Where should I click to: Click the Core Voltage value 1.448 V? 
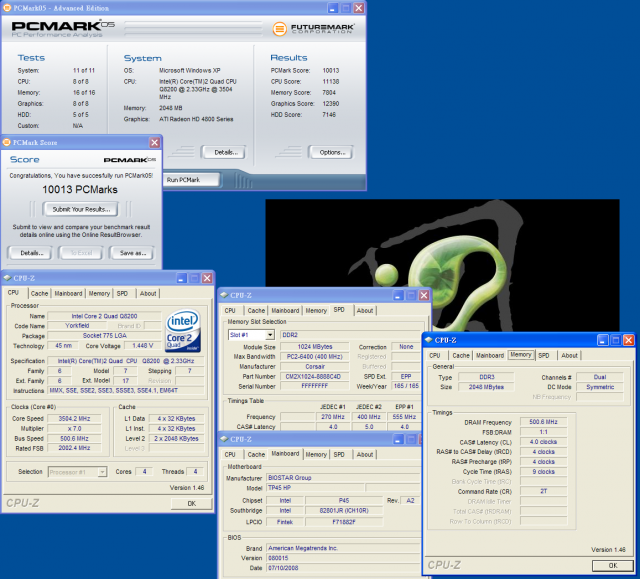click(142, 346)
